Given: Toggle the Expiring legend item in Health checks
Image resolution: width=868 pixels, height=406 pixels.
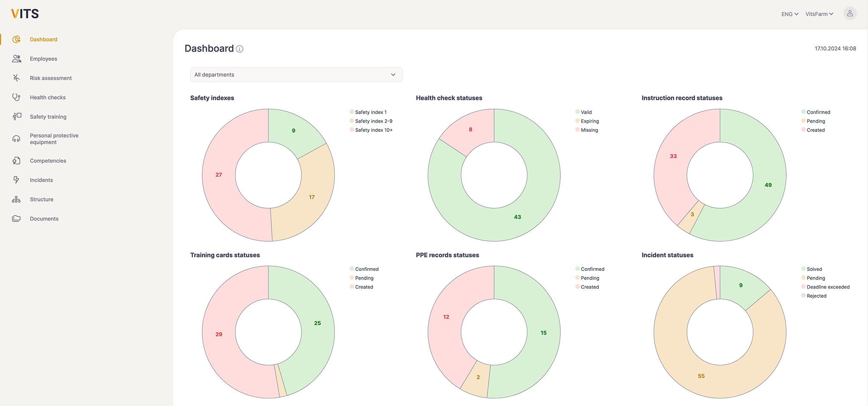Looking at the screenshot, I should [x=589, y=121].
